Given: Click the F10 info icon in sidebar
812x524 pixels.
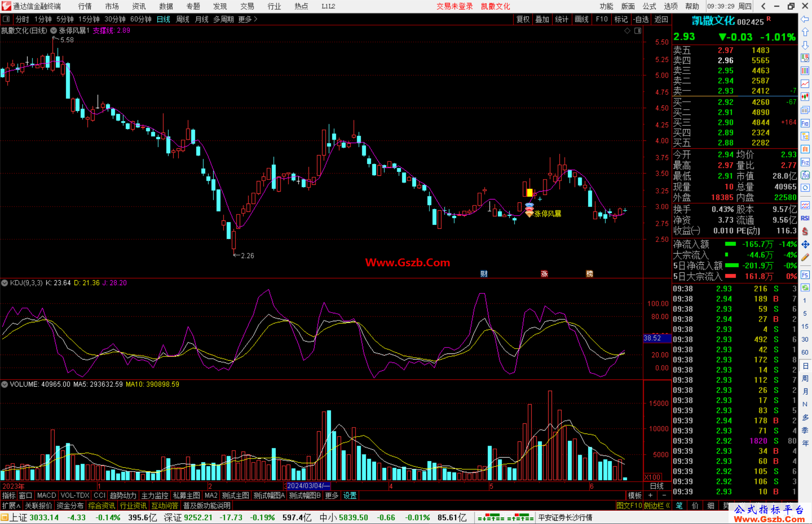Looking at the screenshot, I should pyautogui.click(x=805, y=123).
